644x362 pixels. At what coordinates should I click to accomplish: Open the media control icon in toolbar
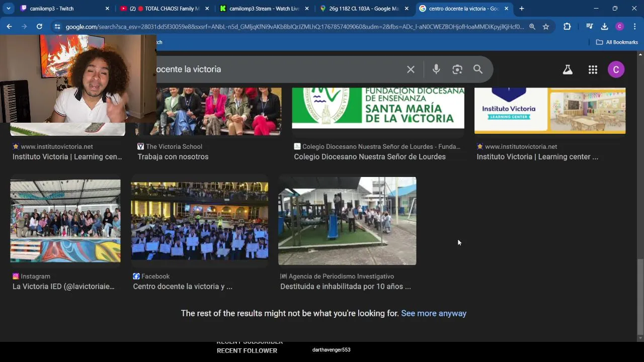point(590,27)
